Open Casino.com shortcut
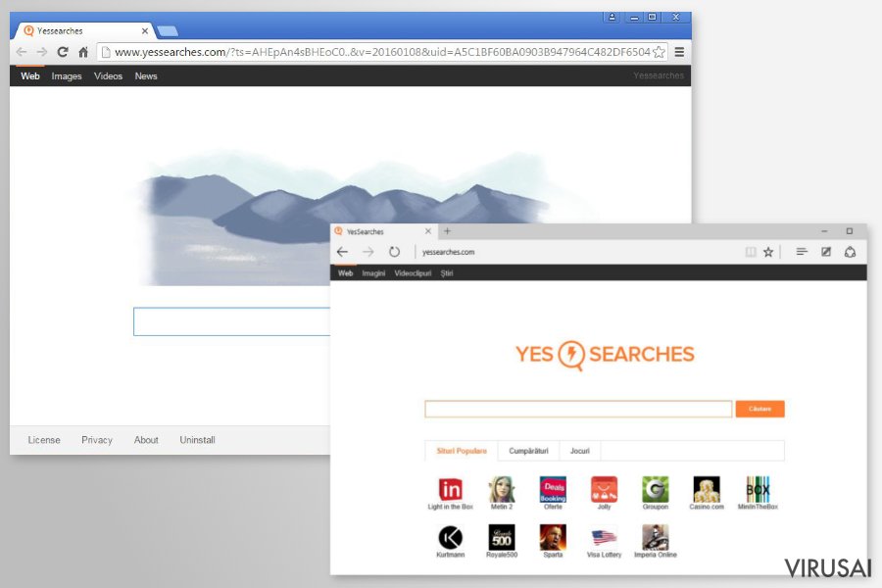This screenshot has width=882, height=588. 707,494
